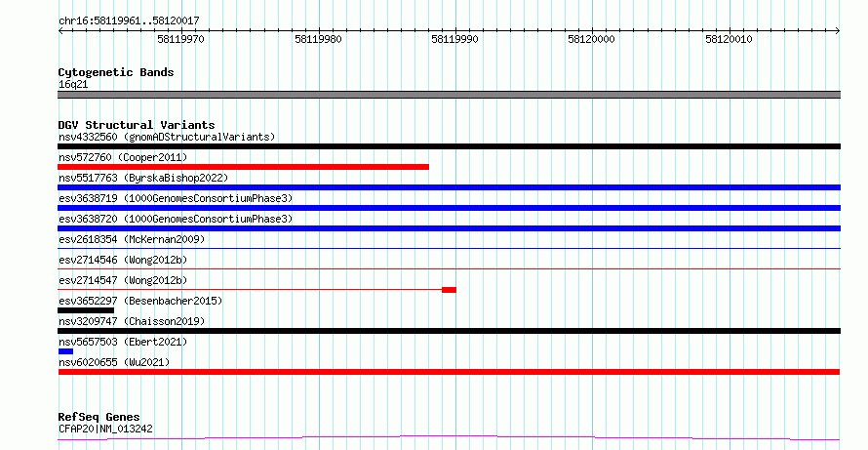Viewport: 868px width, 450px height.
Task: Click the red nsv6020655 variant bar
Action: pos(449,373)
